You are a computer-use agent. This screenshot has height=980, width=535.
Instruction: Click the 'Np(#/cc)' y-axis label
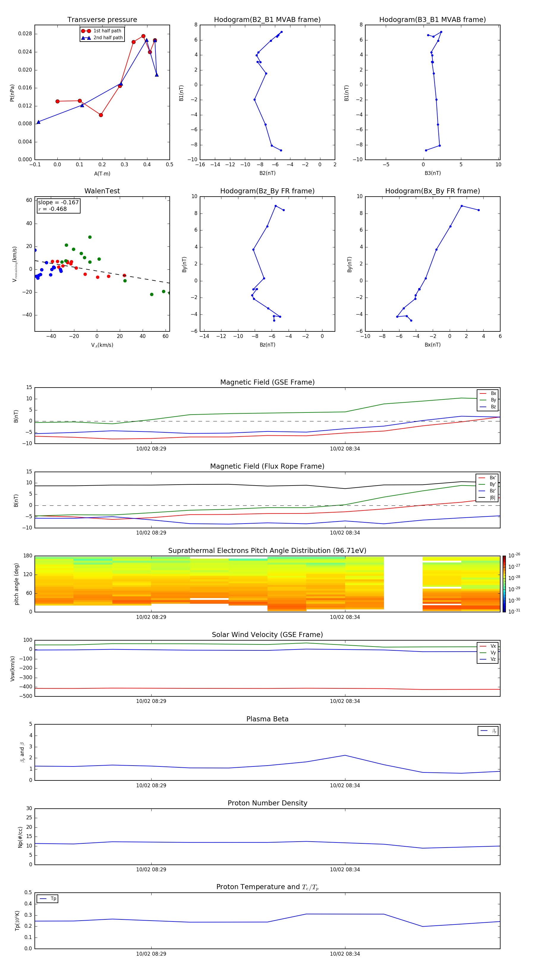click(x=20, y=837)
